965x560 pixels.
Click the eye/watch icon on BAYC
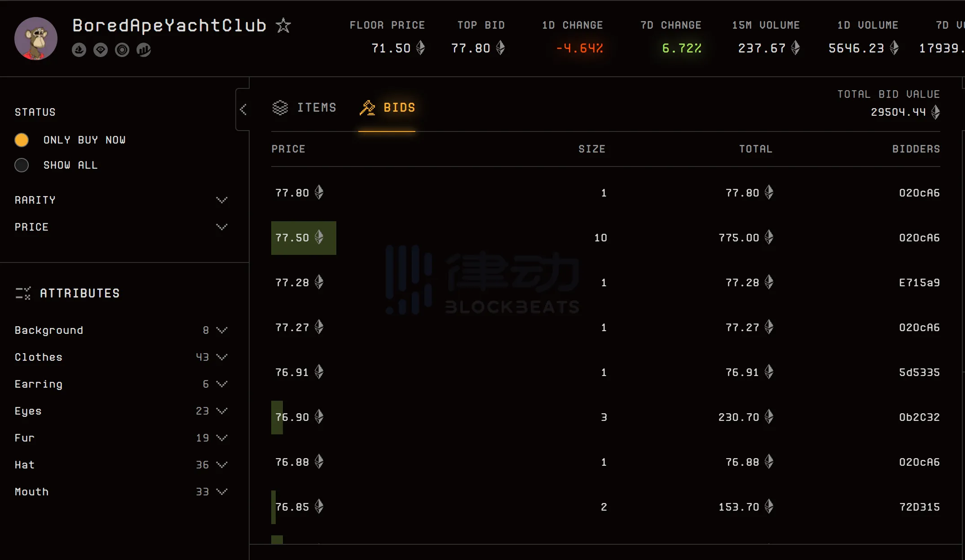pos(101,49)
